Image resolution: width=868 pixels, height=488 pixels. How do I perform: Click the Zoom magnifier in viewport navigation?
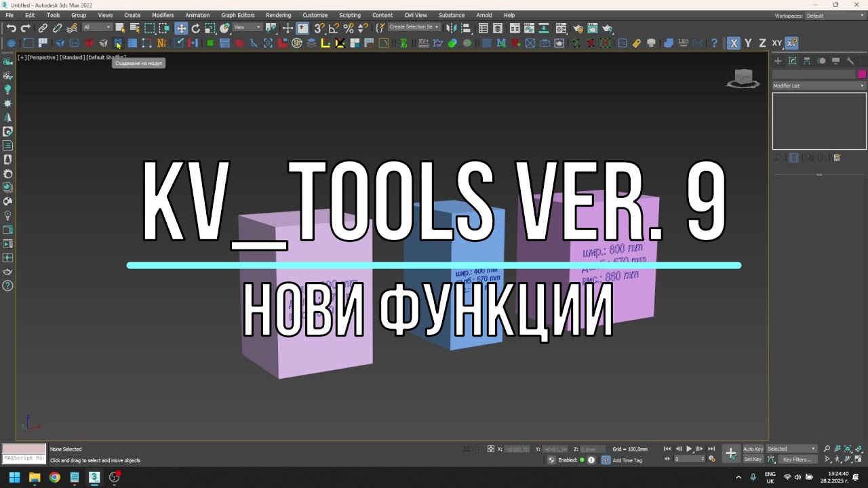827,449
